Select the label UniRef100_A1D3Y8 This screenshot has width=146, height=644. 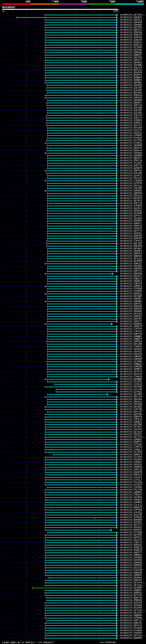tap(131, 603)
